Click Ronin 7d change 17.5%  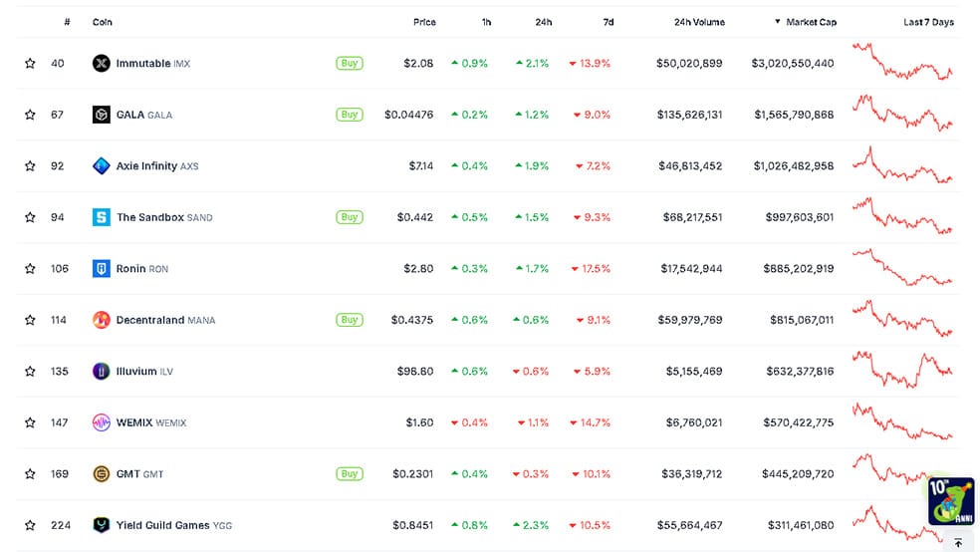click(591, 268)
